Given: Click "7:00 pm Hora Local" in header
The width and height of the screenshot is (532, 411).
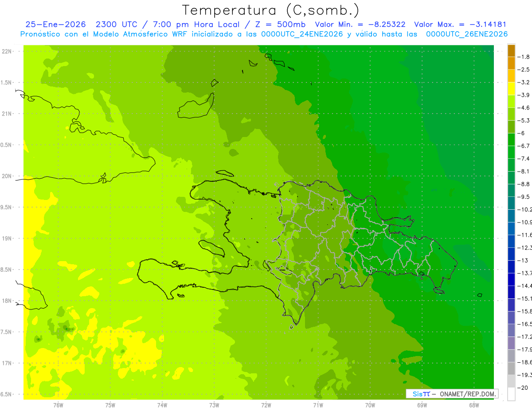Looking at the screenshot, I should [x=196, y=24].
